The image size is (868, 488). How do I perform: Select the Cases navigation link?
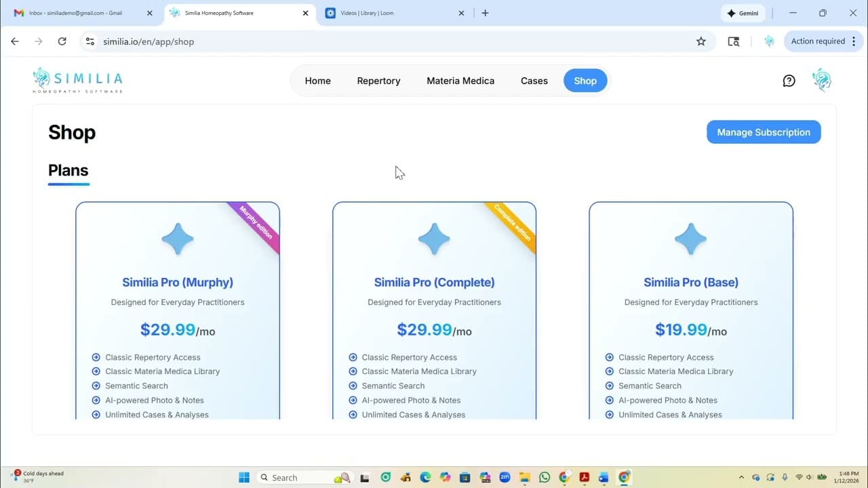[534, 81]
